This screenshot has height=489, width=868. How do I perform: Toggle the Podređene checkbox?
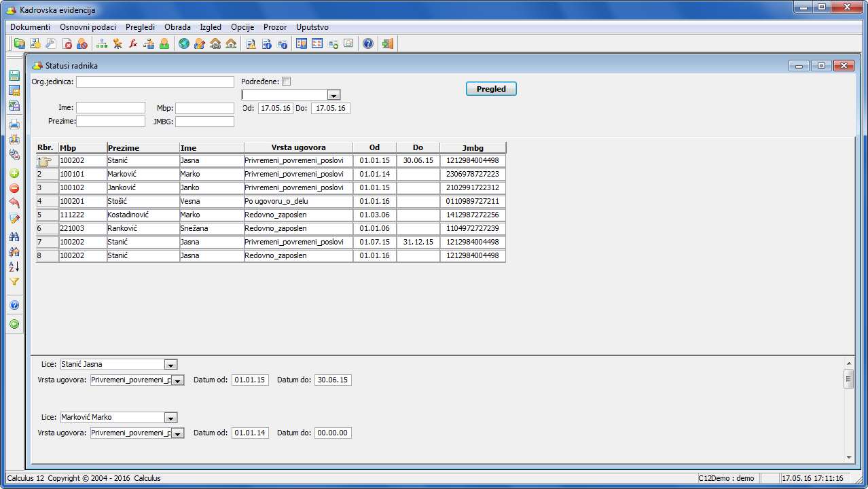286,81
